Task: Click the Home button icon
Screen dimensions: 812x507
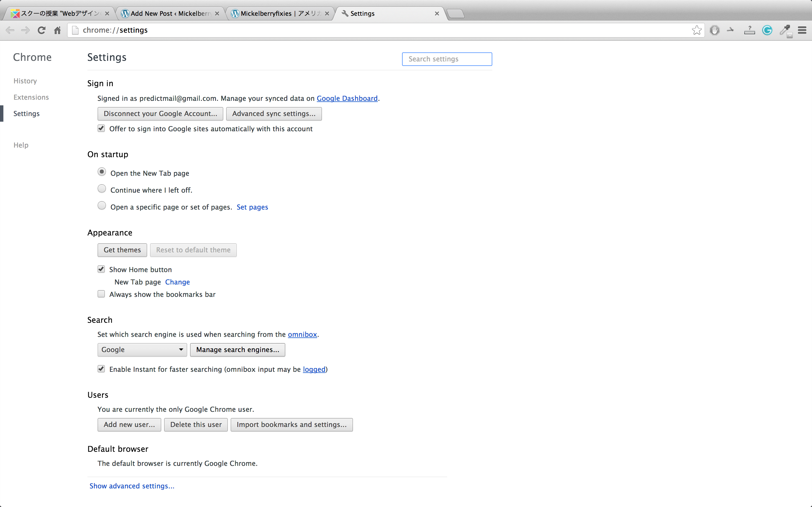Action: [58, 30]
